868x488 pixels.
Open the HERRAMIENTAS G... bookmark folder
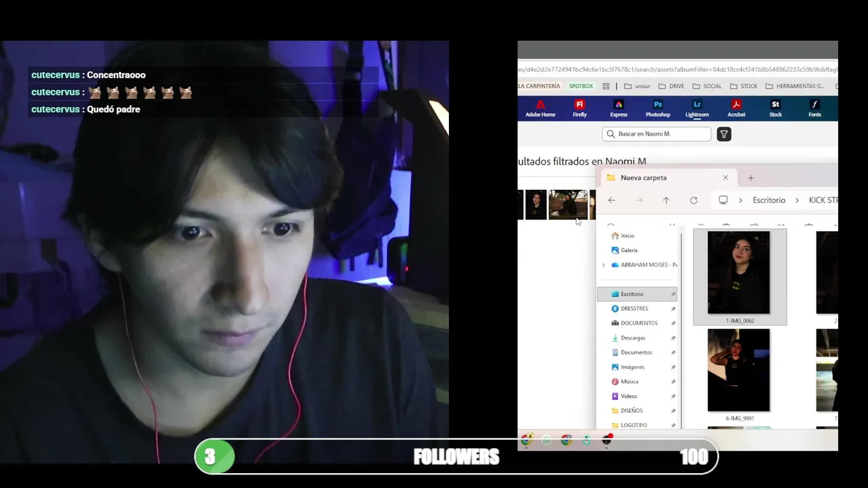(x=795, y=86)
